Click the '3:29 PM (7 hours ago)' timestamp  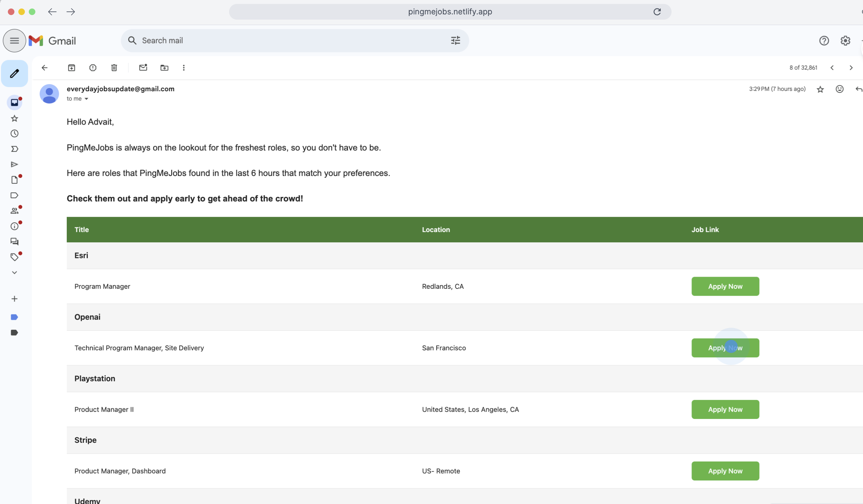pos(777,89)
